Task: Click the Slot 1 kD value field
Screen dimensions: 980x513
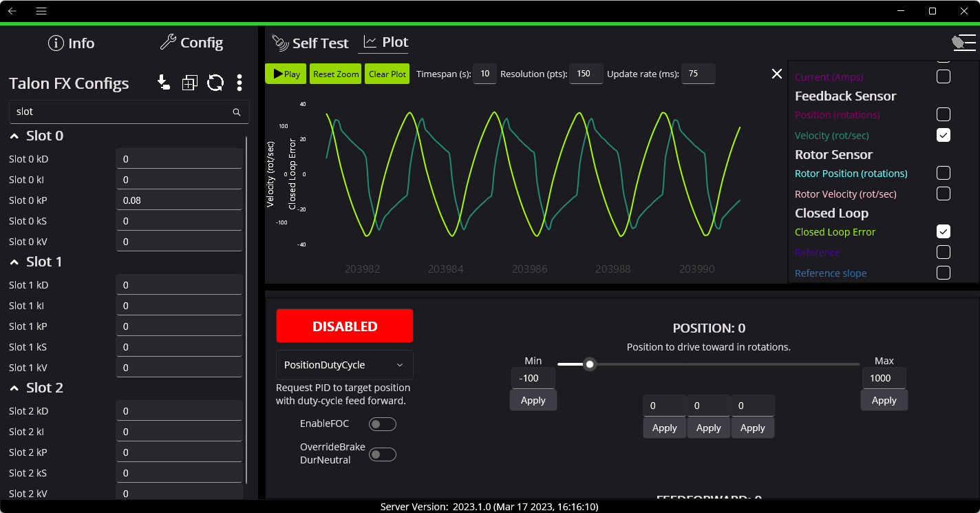Action: click(179, 285)
